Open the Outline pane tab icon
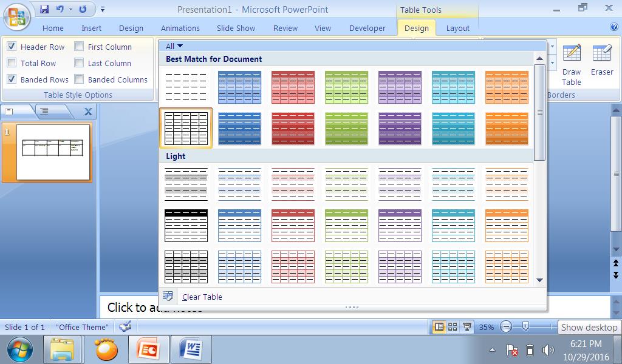622x364 pixels. [x=44, y=111]
